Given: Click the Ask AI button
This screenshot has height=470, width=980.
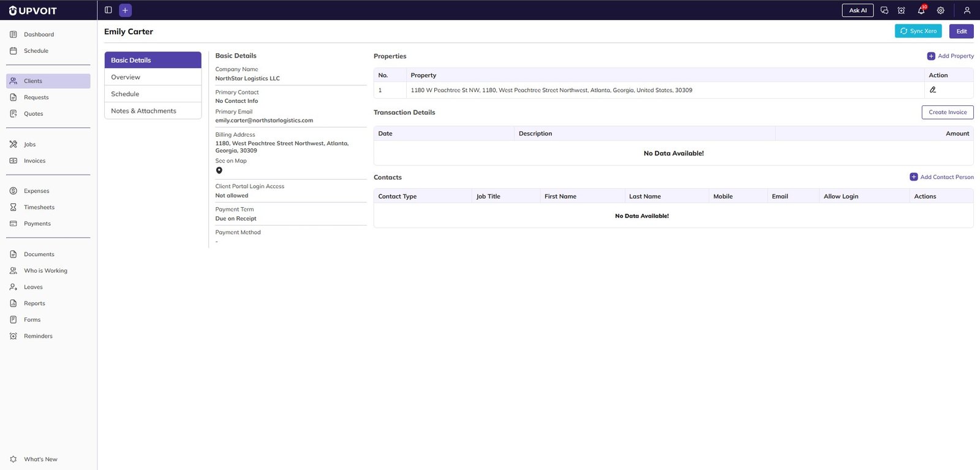Looking at the screenshot, I should (858, 10).
